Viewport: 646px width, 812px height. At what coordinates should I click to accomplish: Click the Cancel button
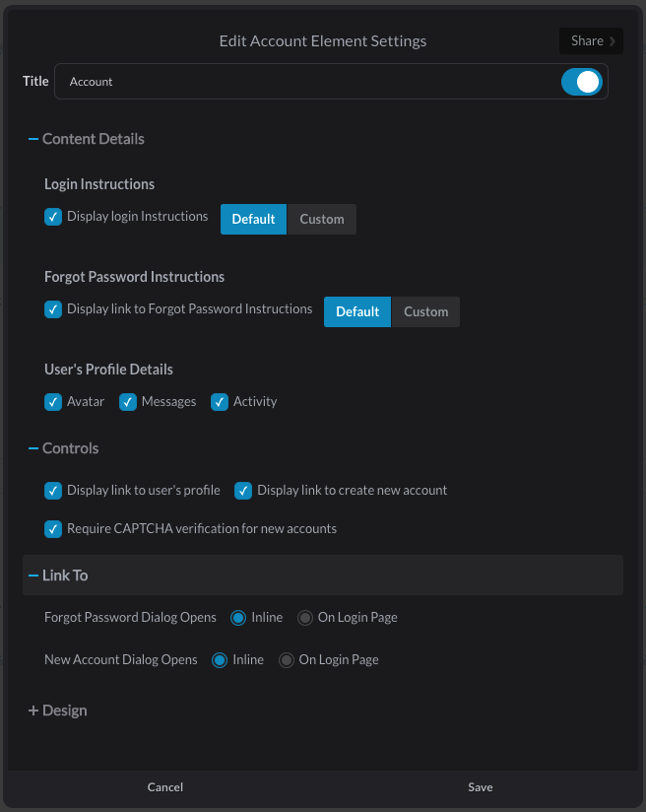(x=165, y=787)
